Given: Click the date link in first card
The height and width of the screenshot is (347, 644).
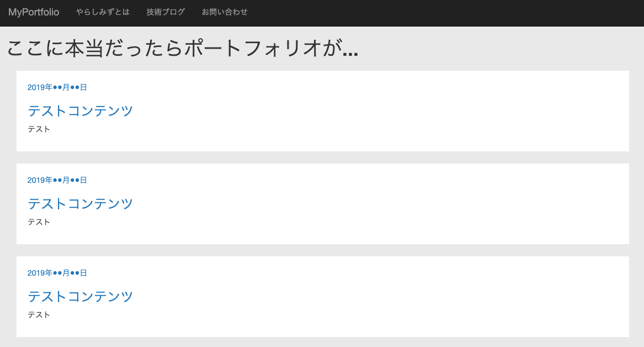Looking at the screenshot, I should [57, 87].
